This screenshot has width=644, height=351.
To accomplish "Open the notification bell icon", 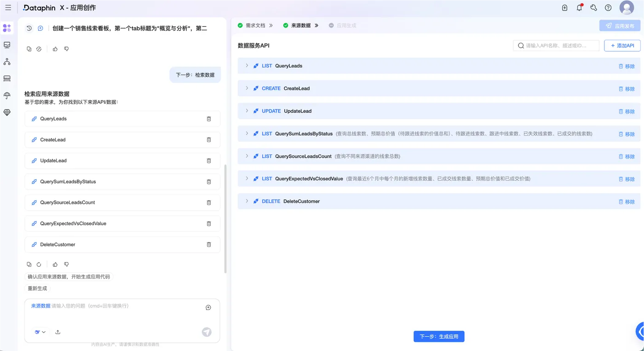I will [x=579, y=8].
